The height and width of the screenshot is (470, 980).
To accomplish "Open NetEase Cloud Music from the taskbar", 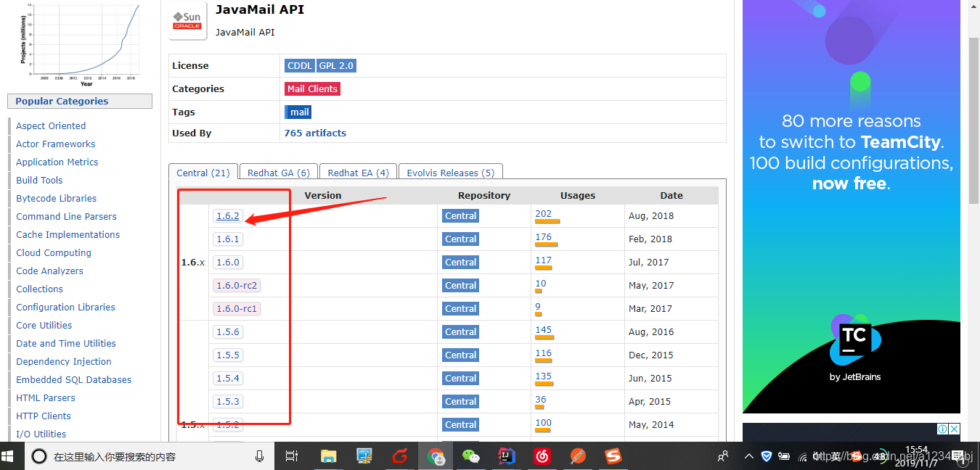I will coord(542,456).
